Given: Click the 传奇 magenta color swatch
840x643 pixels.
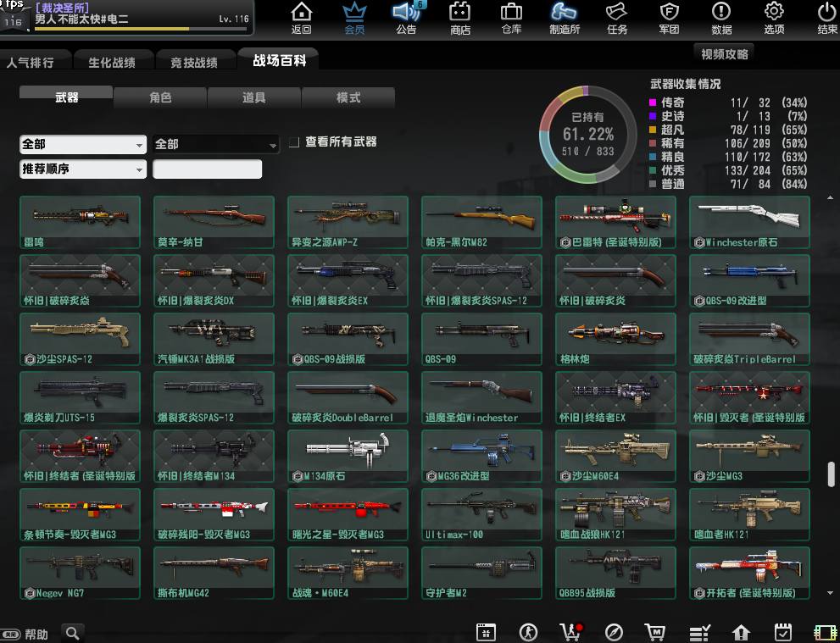Looking at the screenshot, I should [653, 103].
